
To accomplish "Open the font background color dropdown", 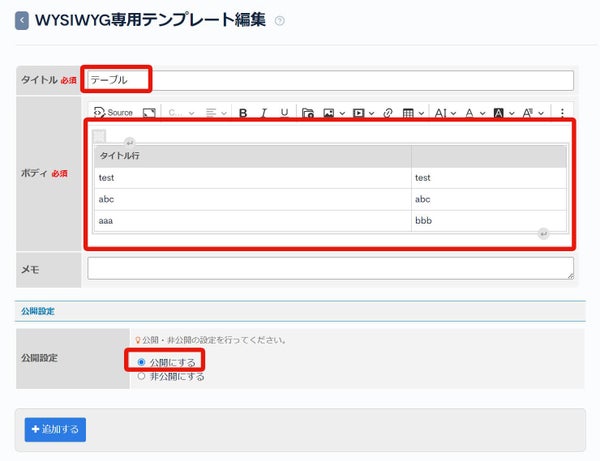I will [x=504, y=113].
